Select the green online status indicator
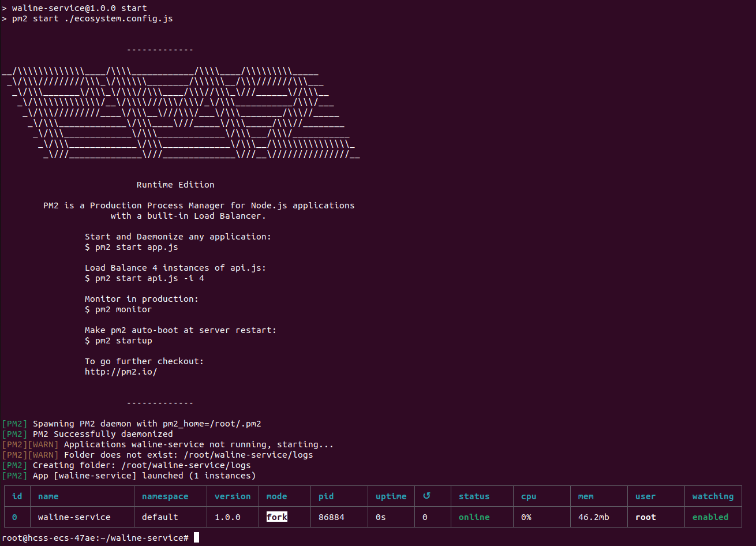This screenshot has width=756, height=546. pyautogui.click(x=474, y=517)
